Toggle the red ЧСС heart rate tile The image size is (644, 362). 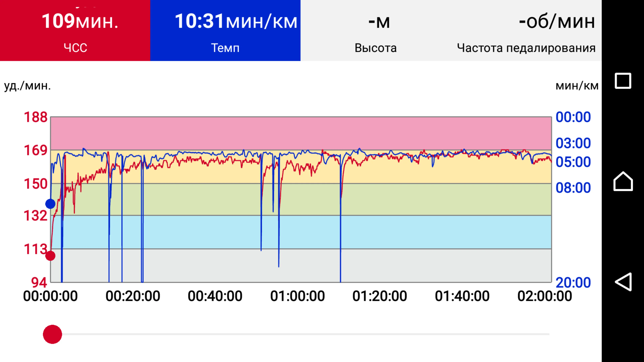75,31
